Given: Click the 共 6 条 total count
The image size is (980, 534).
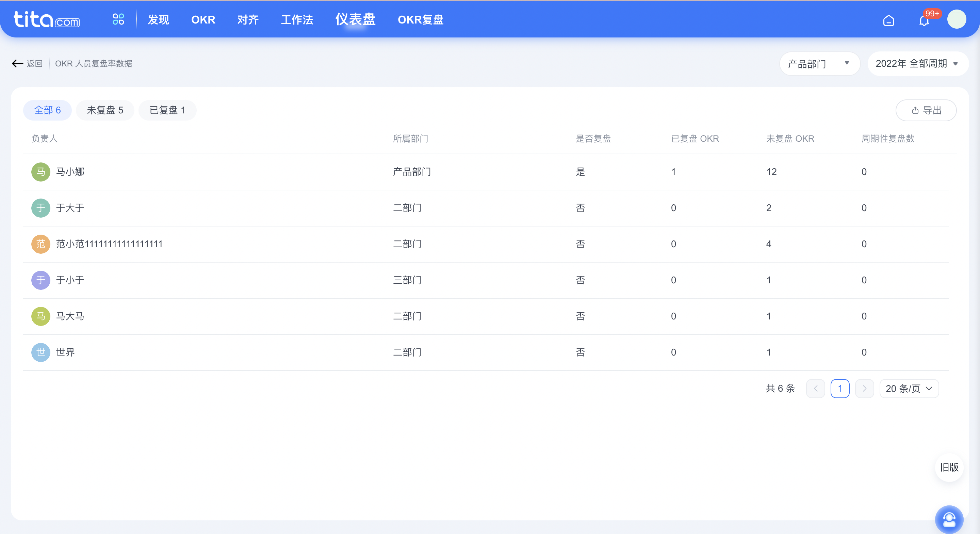Looking at the screenshot, I should [x=780, y=389].
